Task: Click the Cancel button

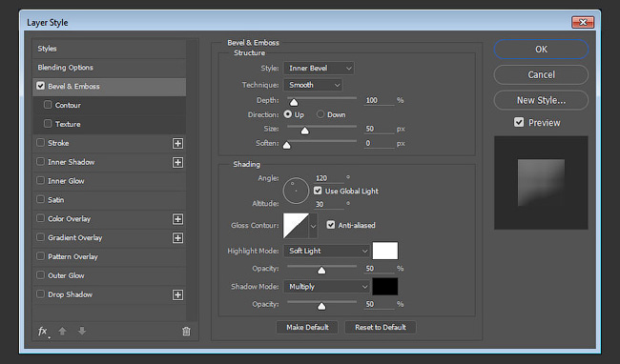Action: pyautogui.click(x=541, y=74)
